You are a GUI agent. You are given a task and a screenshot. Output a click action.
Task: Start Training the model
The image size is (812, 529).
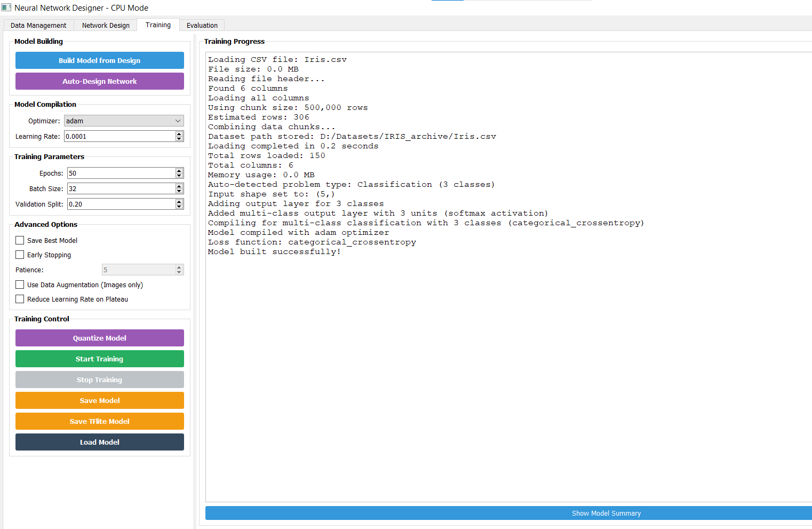point(100,359)
